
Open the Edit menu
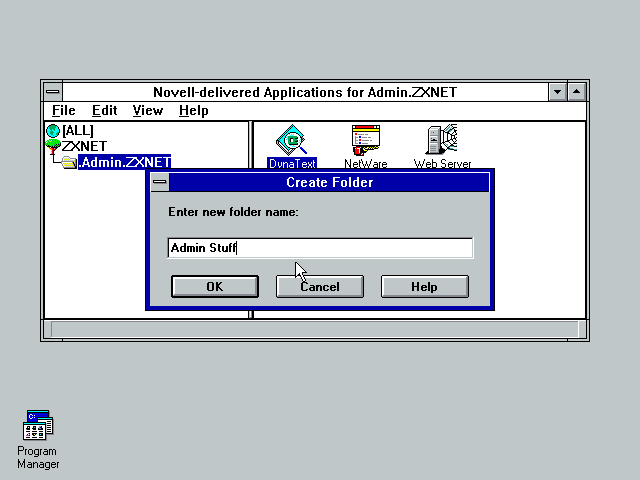(x=104, y=111)
